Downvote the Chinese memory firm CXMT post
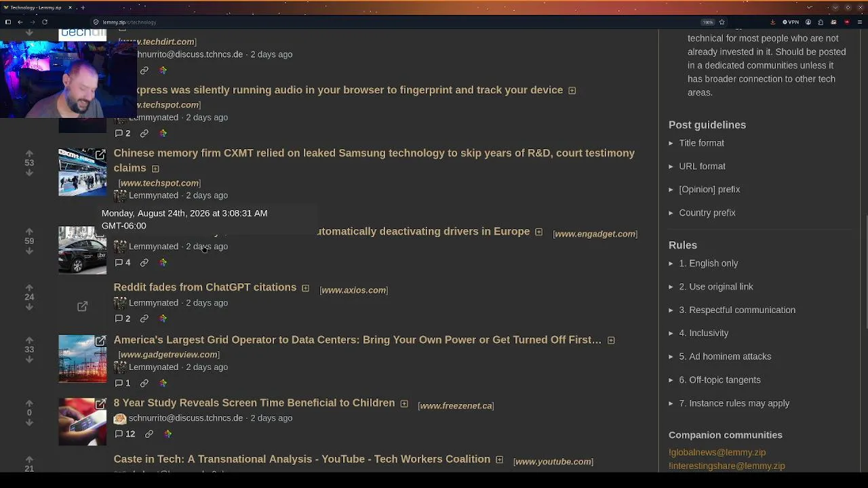Viewport: 868px width, 488px height. click(x=29, y=173)
